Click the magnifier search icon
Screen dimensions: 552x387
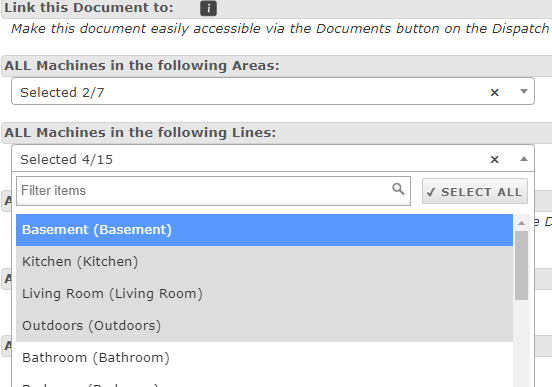(x=398, y=189)
